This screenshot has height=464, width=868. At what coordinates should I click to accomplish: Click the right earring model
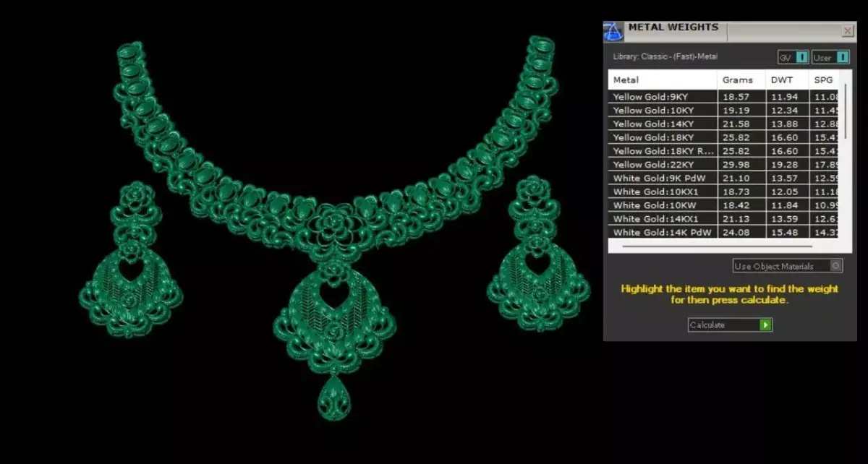[537, 254]
